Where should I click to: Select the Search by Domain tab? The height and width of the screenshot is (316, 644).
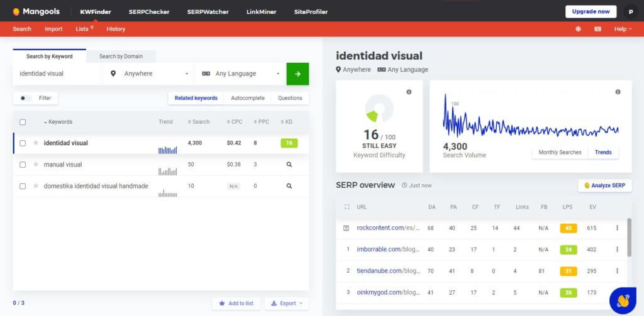(121, 57)
